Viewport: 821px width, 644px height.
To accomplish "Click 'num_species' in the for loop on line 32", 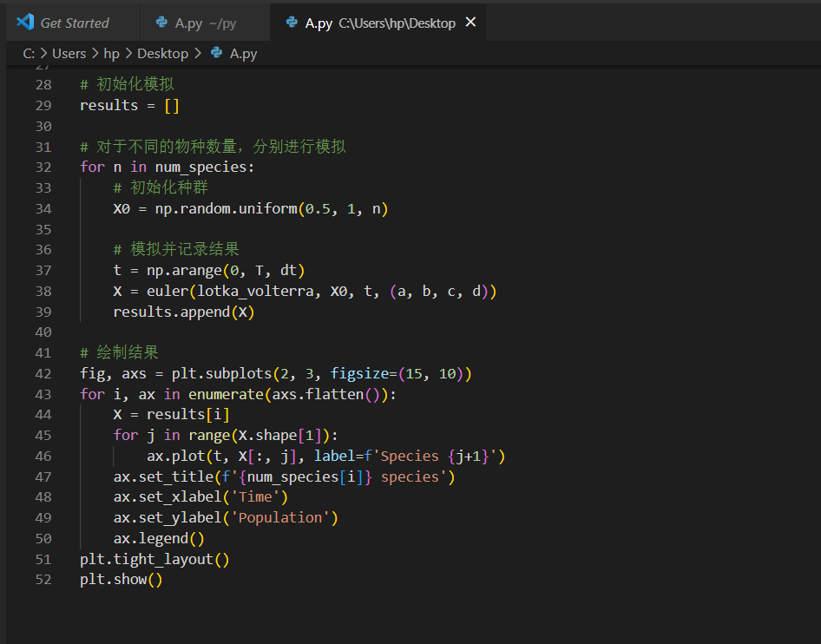I will pyautogui.click(x=200, y=168).
